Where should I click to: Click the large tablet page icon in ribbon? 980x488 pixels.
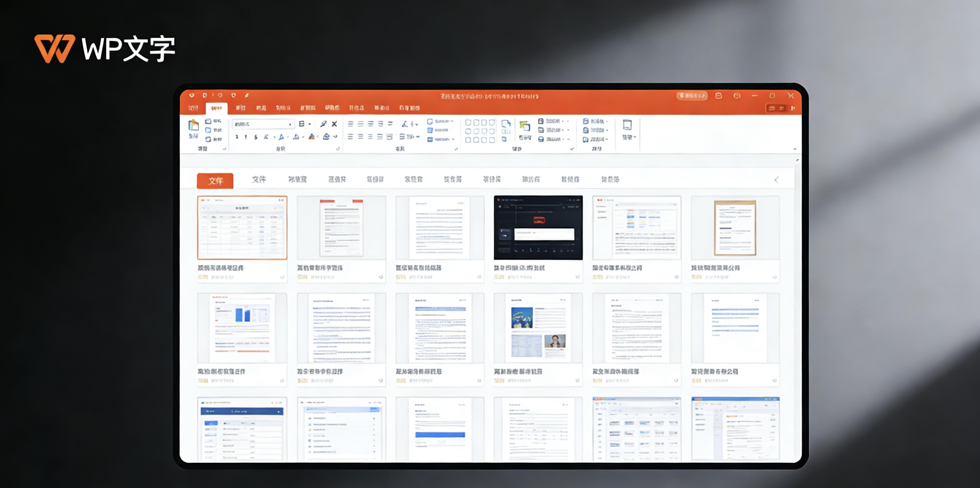pos(627,125)
